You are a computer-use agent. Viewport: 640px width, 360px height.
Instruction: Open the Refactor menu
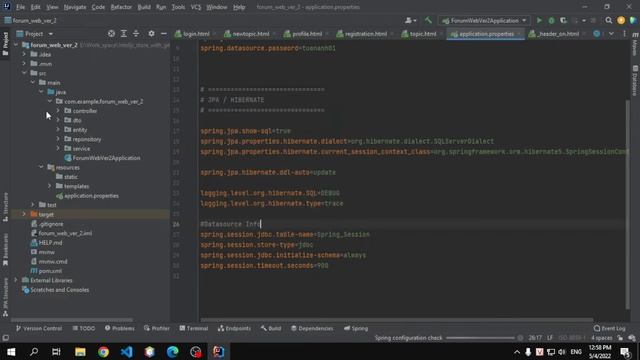coord(121,7)
